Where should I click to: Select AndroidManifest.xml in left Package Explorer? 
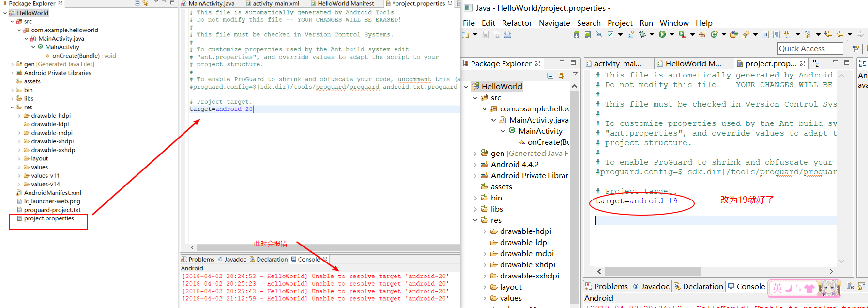tap(52, 193)
